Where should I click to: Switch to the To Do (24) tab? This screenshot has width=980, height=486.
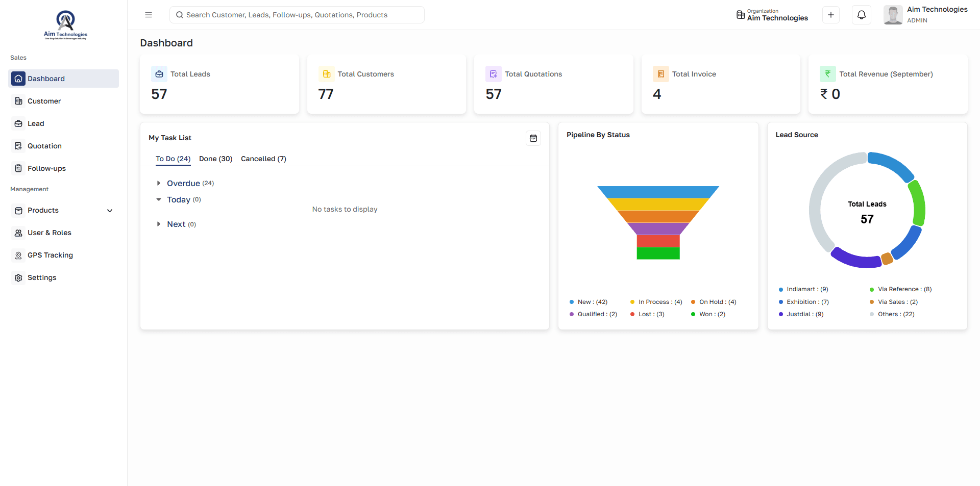pos(173,159)
